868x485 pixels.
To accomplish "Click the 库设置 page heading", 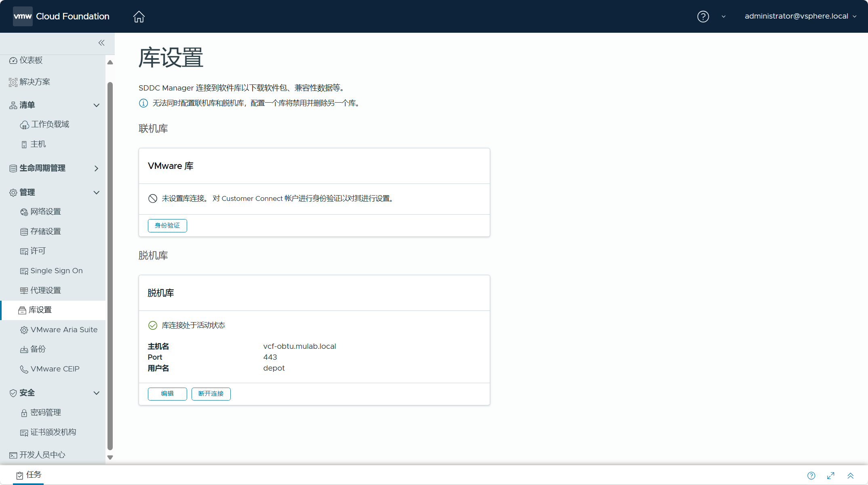I will pos(171,58).
